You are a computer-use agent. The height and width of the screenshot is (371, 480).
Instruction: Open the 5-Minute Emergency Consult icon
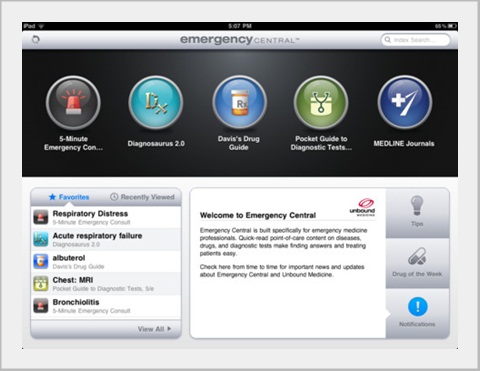point(73,102)
